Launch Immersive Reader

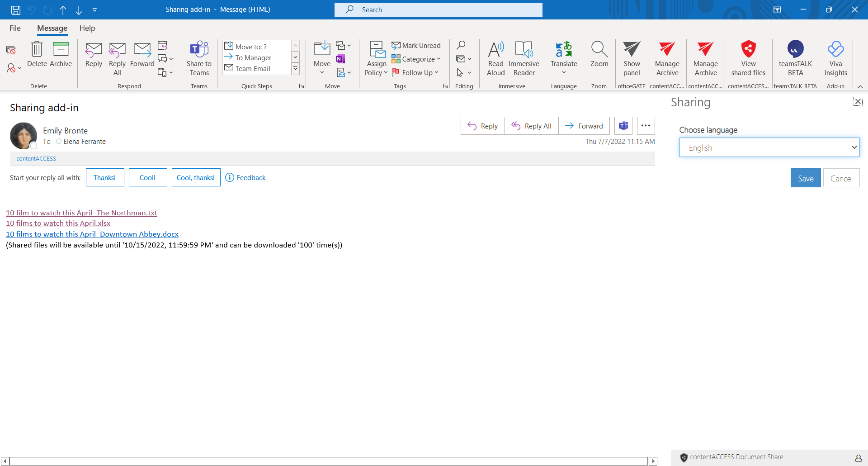point(524,59)
